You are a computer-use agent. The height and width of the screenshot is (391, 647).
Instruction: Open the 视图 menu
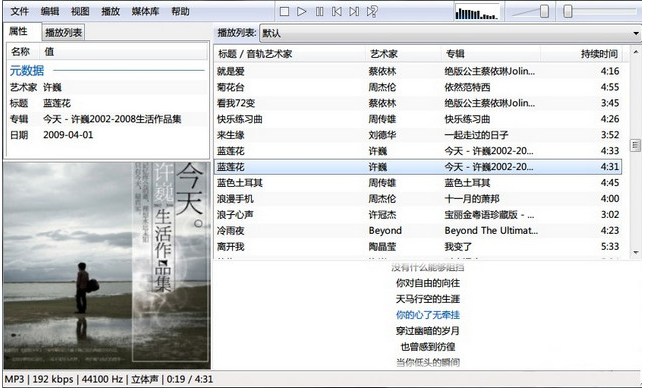(80, 11)
